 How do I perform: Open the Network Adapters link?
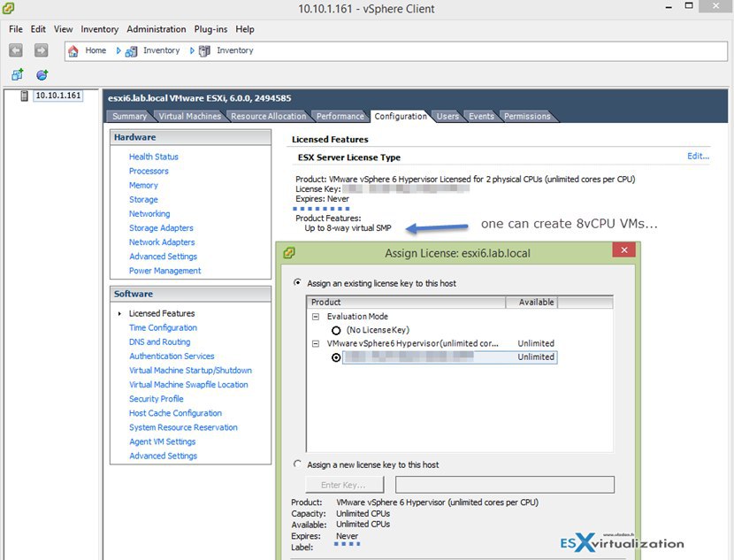pyautogui.click(x=162, y=242)
